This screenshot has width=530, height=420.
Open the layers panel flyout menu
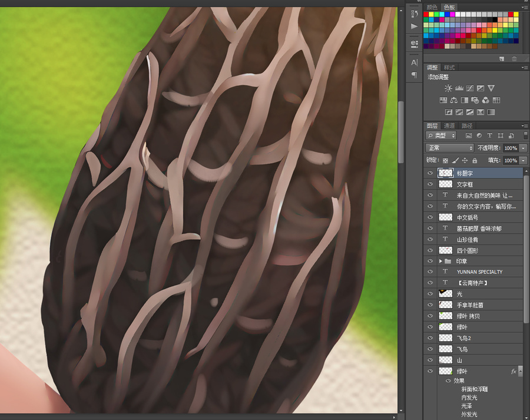click(x=524, y=125)
